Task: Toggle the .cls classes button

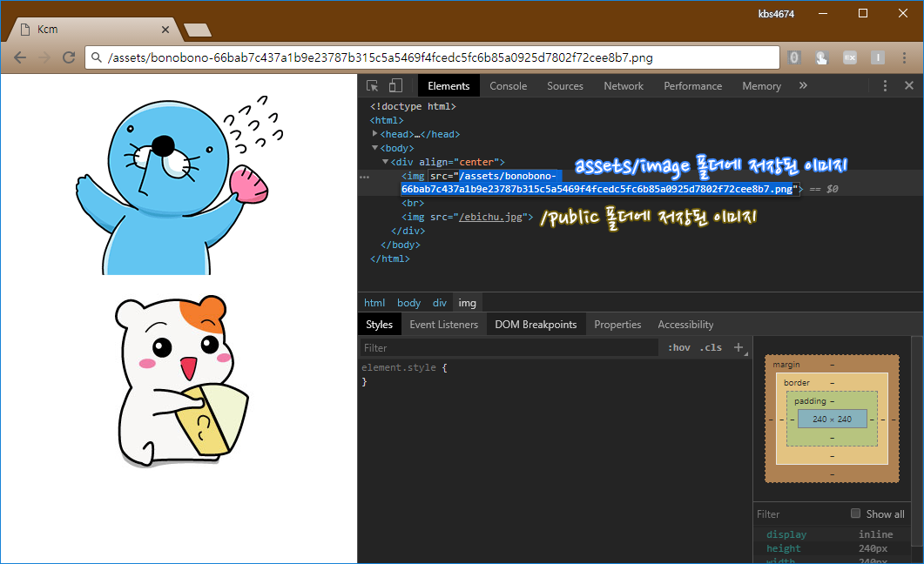Action: tap(711, 347)
